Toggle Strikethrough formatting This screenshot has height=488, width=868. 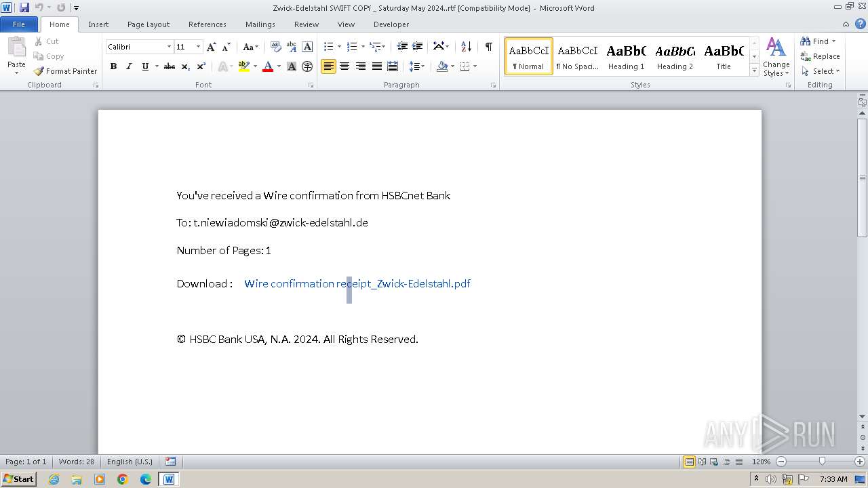click(x=170, y=66)
